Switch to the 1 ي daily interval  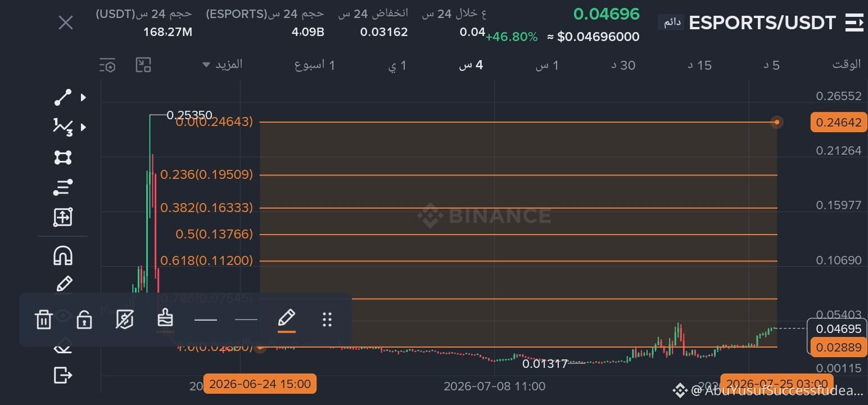pos(397,65)
